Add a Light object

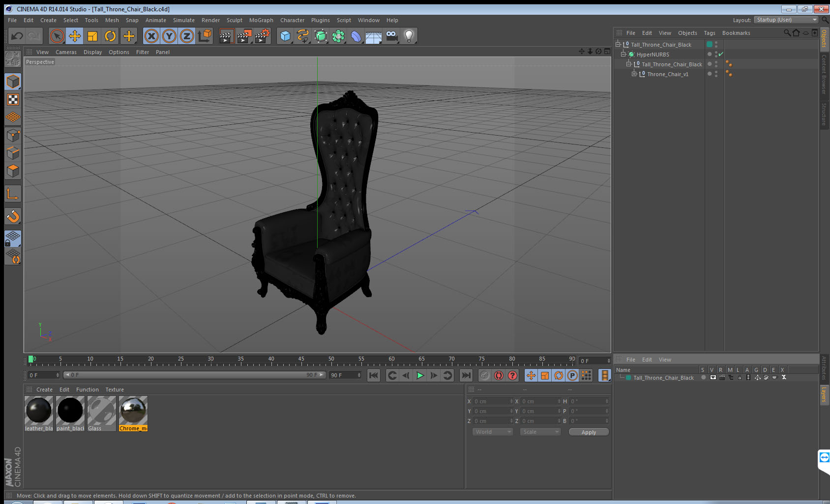point(409,36)
